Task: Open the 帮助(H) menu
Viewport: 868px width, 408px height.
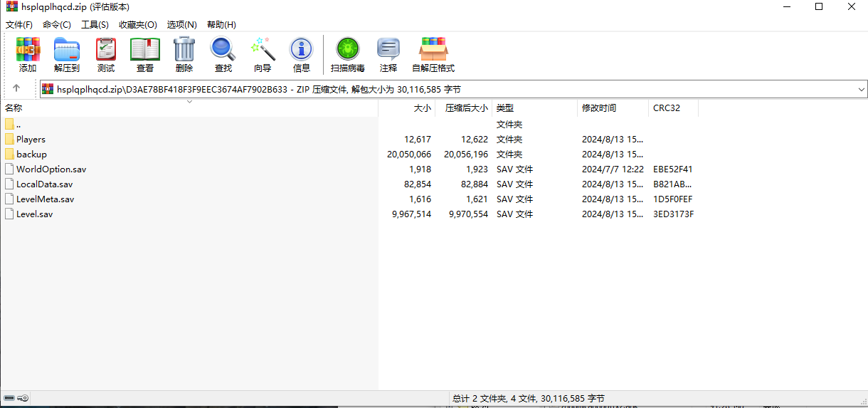Action: (221, 24)
